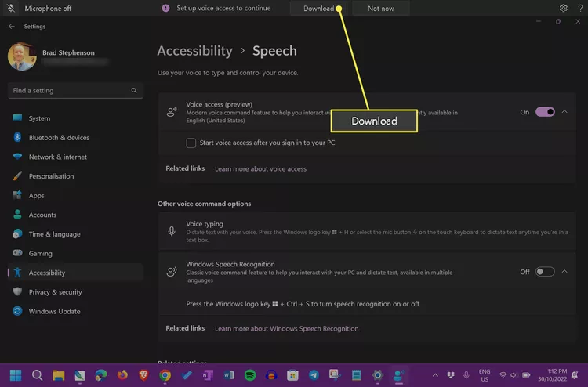
Task: Open Gaming settings category
Action: click(x=75, y=253)
